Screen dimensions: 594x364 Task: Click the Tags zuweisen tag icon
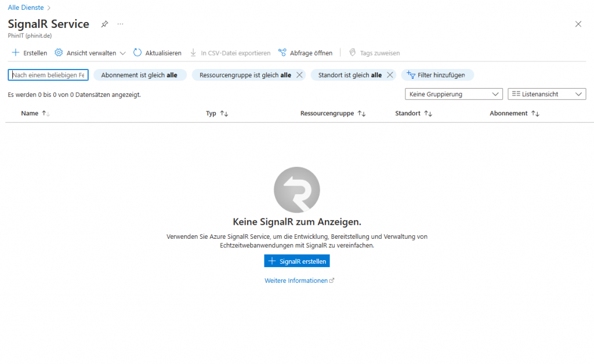tap(352, 53)
